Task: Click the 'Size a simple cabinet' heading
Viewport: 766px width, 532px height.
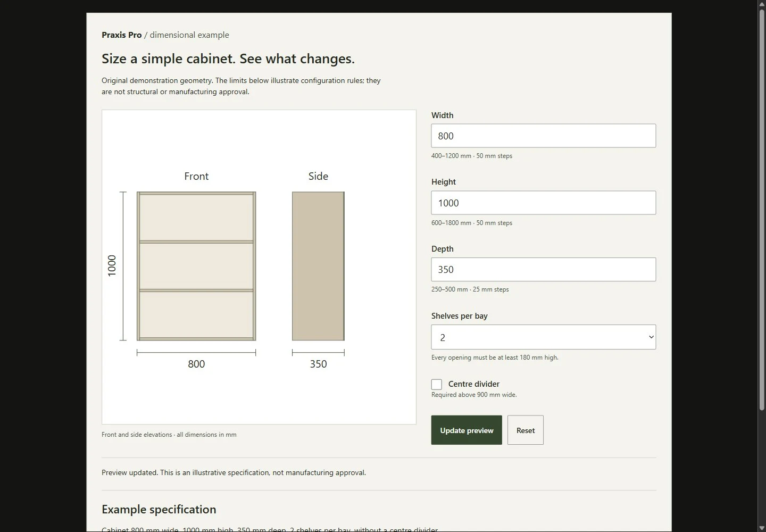Action: (228, 59)
